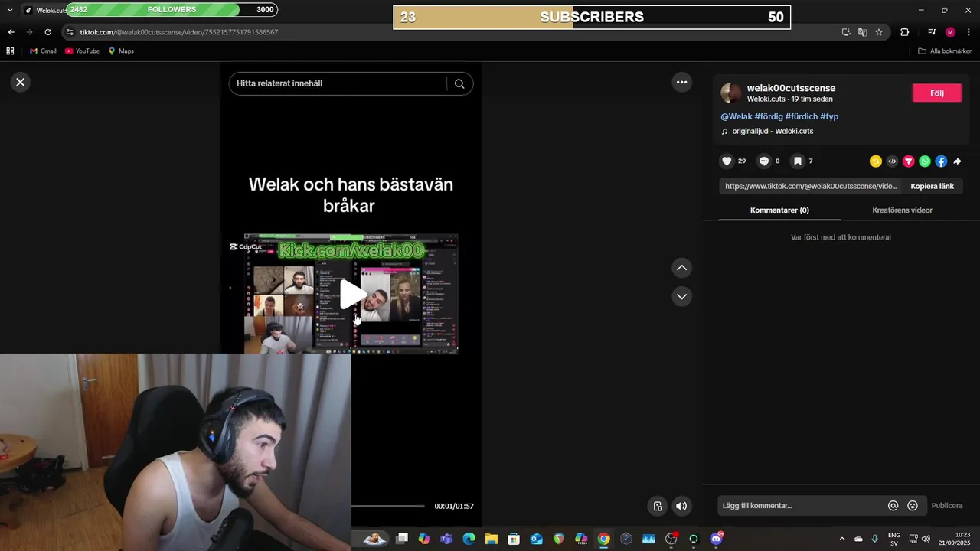Focus Hitta relaterat innehåll search field

click(x=337, y=83)
